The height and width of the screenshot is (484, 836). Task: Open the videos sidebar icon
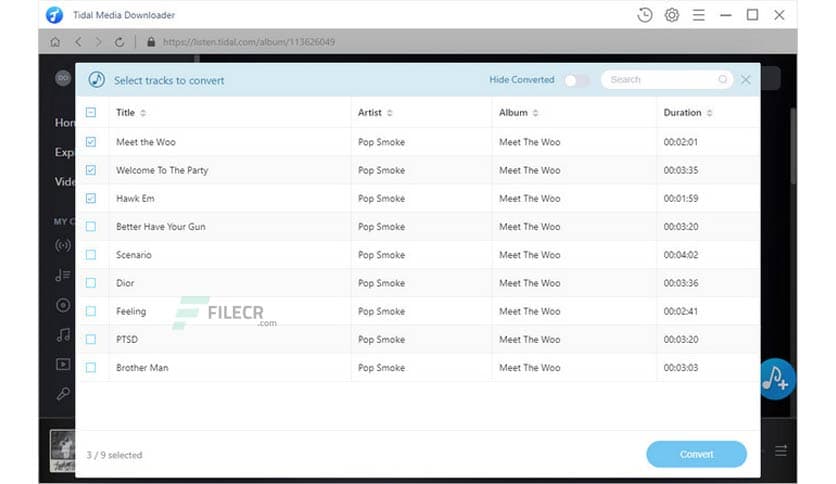pos(63,364)
